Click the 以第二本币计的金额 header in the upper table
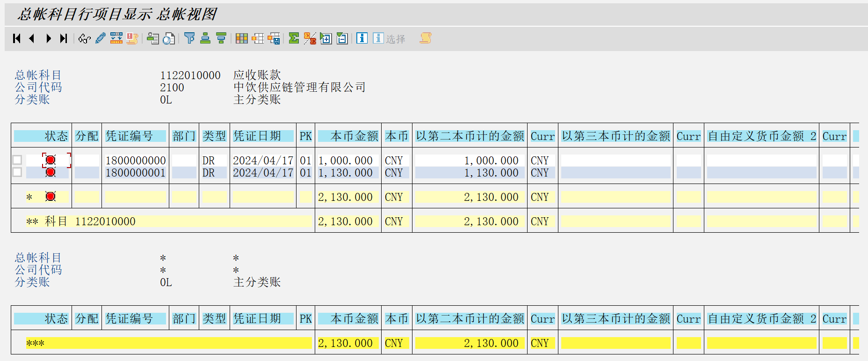This screenshot has height=361, width=868. point(470,136)
